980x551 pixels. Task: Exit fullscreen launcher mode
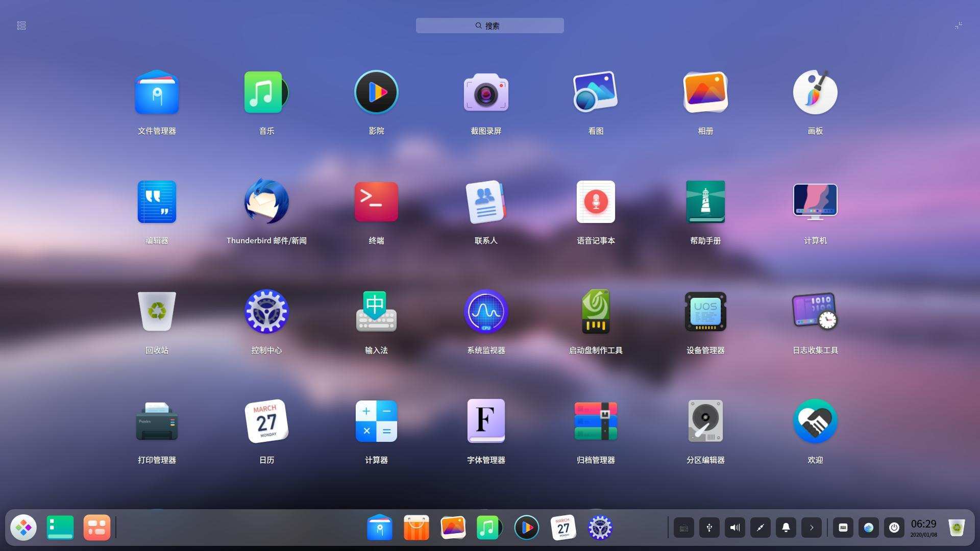coord(959,26)
